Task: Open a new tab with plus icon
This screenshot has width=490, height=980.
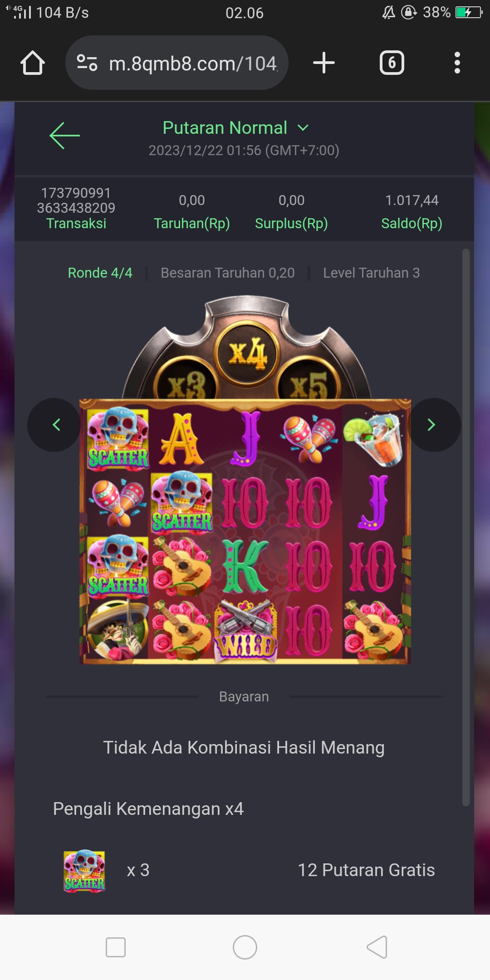Action: pyautogui.click(x=324, y=63)
